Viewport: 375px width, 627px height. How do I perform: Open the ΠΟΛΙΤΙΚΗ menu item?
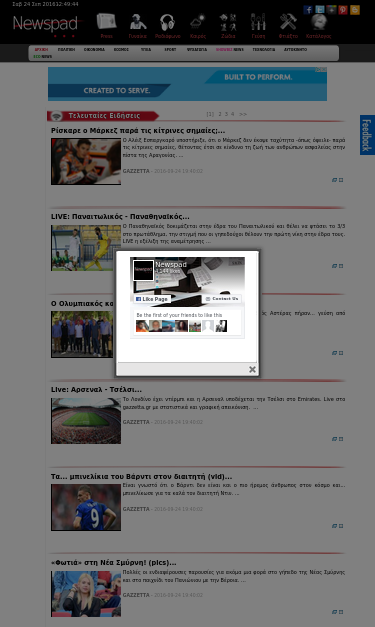pyautogui.click(x=66, y=50)
